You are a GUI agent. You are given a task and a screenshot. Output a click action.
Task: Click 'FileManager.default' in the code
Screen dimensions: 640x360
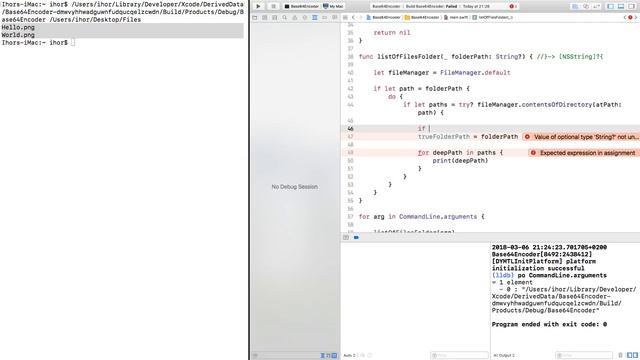(475, 73)
